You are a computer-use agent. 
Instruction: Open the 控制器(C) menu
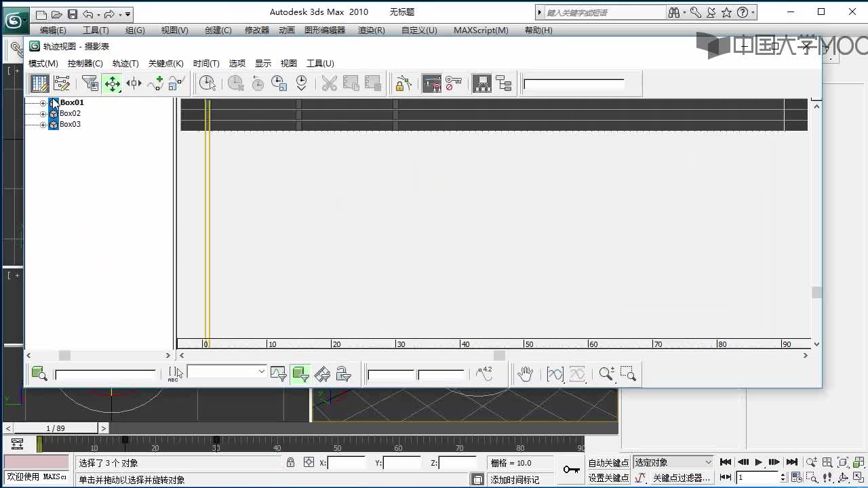85,63
